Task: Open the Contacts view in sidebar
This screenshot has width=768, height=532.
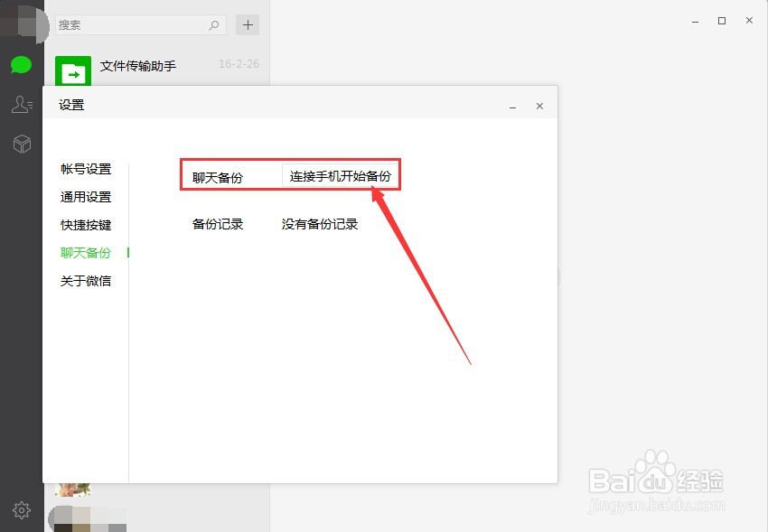Action: tap(22, 104)
